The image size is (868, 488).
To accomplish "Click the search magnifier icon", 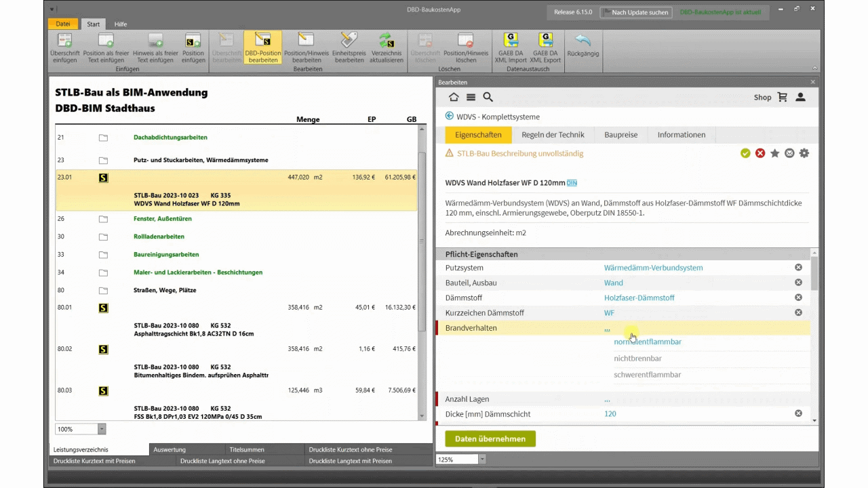I will coord(488,98).
